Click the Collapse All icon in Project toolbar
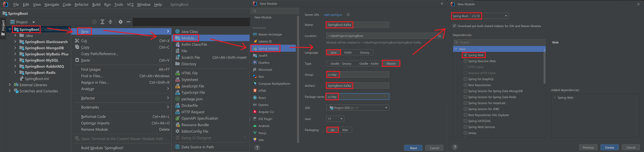Viewport: 644px width, 152px height. click(x=111, y=22)
